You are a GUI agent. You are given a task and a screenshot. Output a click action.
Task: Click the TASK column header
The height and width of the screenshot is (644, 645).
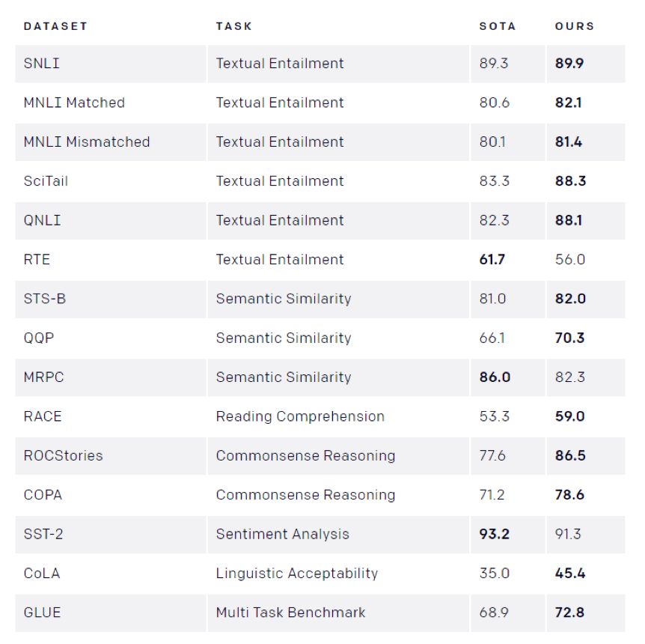pos(233,26)
